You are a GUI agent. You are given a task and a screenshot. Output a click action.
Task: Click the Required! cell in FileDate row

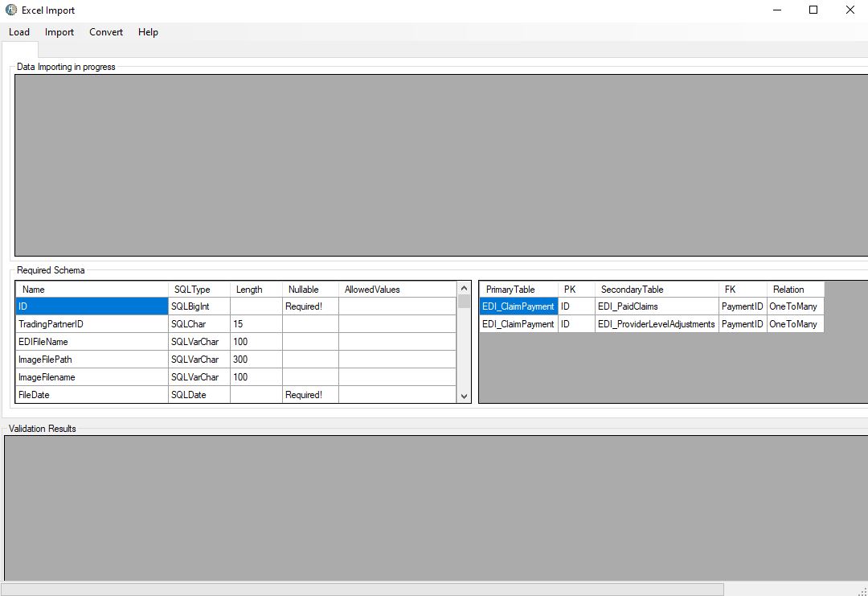tap(310, 394)
